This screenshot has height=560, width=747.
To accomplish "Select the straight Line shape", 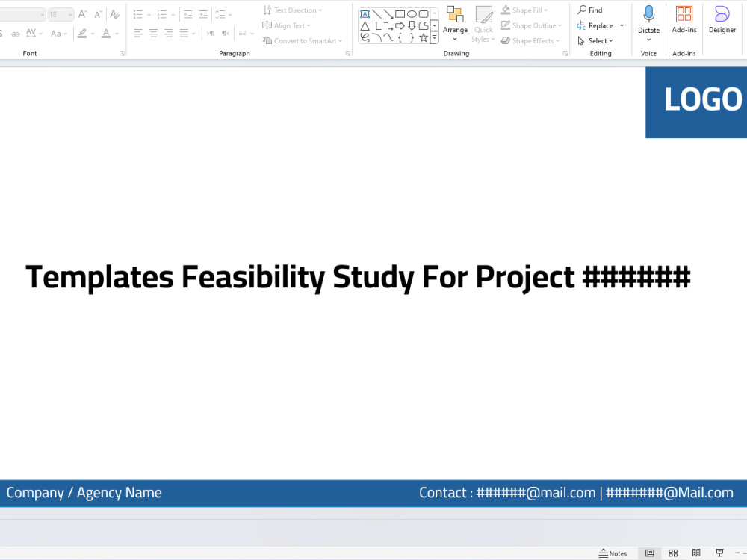I will click(376, 13).
